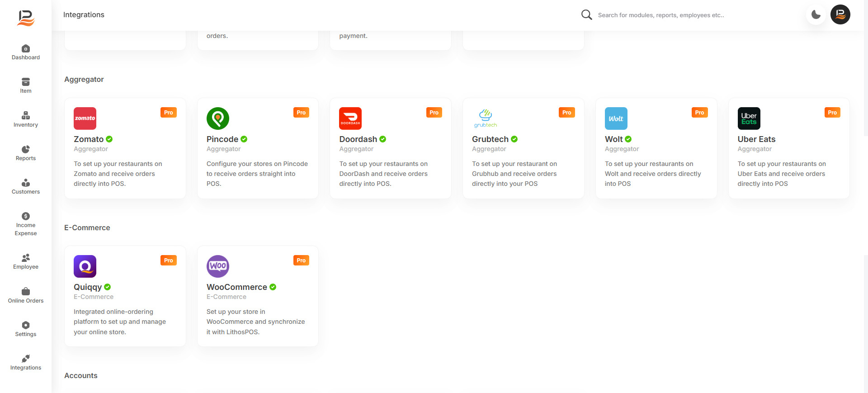Click the WooCommerce logo icon
This screenshot has width=868, height=393.
(218, 266)
